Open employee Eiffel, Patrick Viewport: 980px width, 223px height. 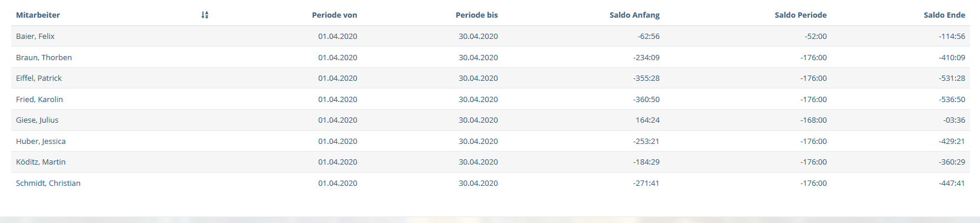(x=39, y=78)
